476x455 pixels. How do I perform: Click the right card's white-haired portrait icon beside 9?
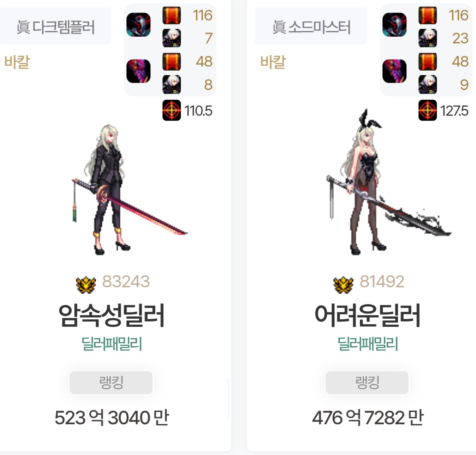coord(428,84)
